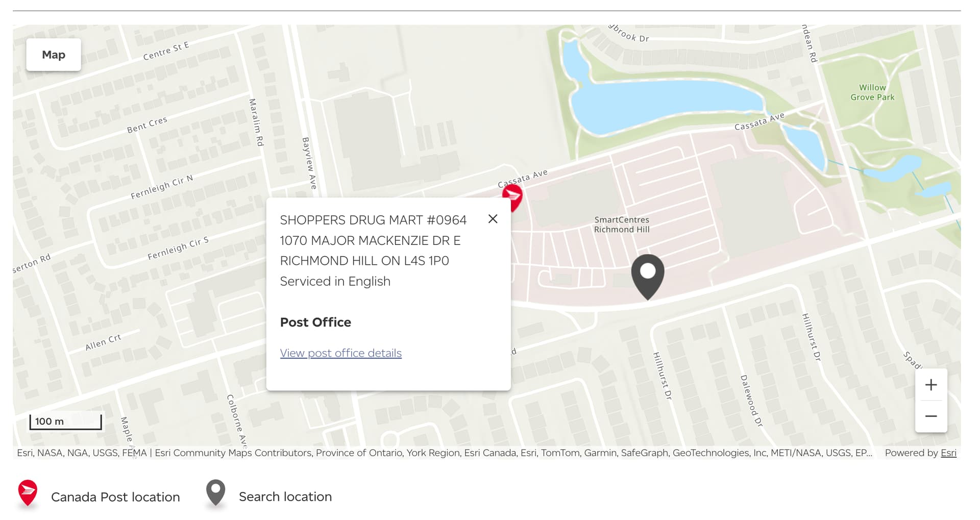Click the Fernleigh Cir N street label
The height and width of the screenshot is (520, 980).
pos(162,187)
